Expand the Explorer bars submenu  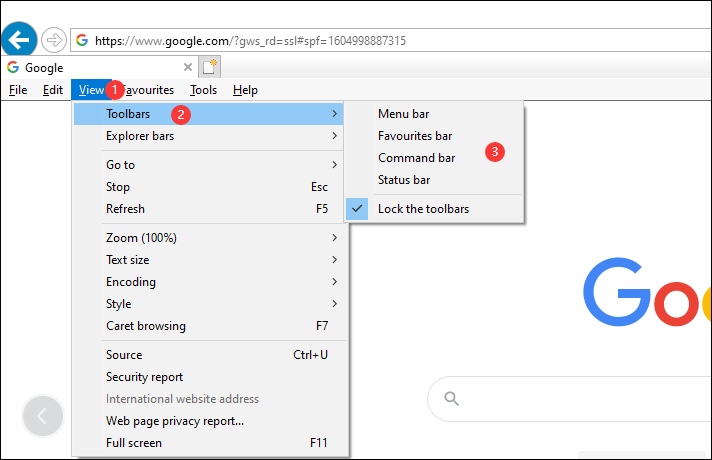(x=208, y=136)
